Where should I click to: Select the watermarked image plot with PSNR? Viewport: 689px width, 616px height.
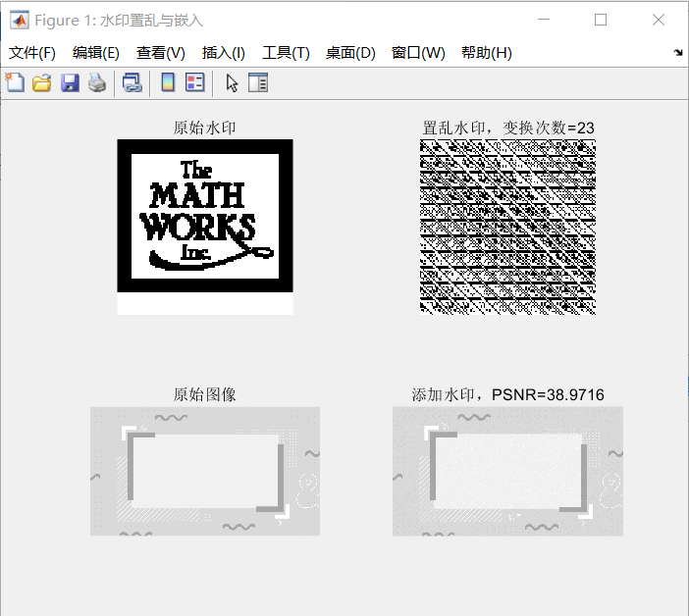[x=507, y=471]
